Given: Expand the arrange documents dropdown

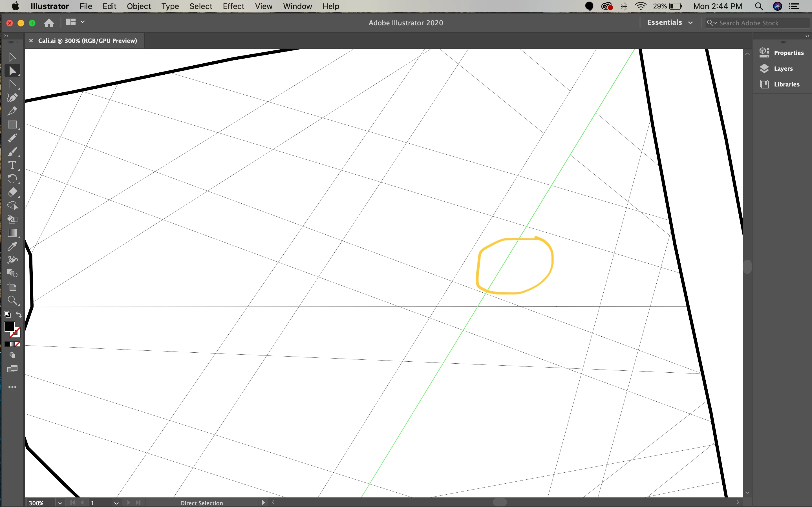Looking at the screenshot, I should coord(83,22).
